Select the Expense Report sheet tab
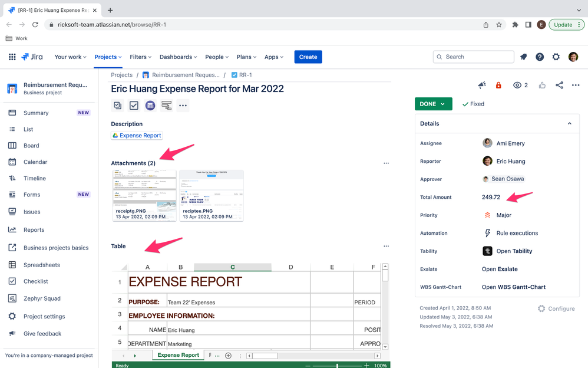This screenshot has height=368, width=588. pyautogui.click(x=178, y=355)
